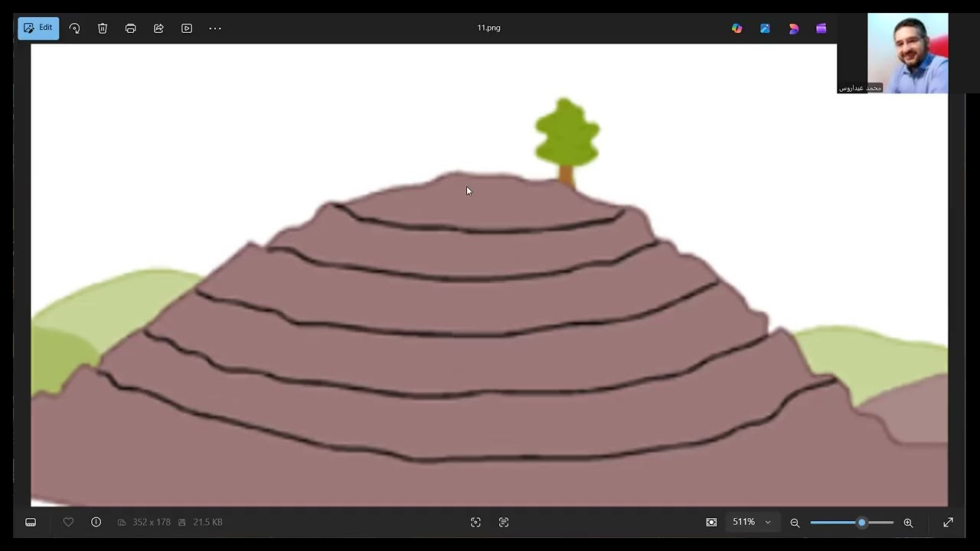Open the blue Designer app icon

pos(765,28)
